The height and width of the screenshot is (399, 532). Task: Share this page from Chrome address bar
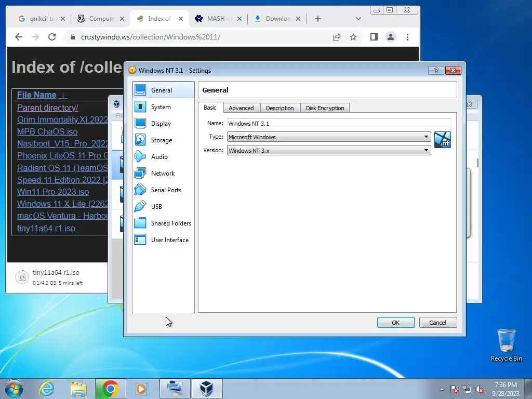(x=337, y=37)
